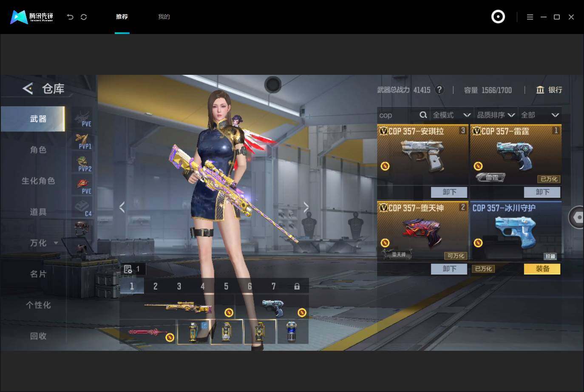
Task: Select 名片 in the warehouse sidebar
Action: (38, 274)
